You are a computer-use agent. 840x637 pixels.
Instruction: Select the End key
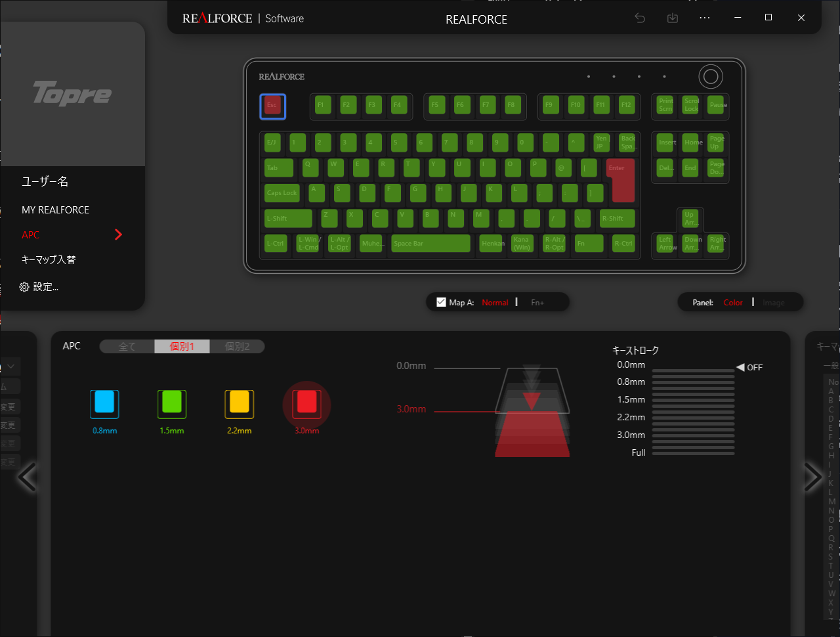tap(690, 167)
